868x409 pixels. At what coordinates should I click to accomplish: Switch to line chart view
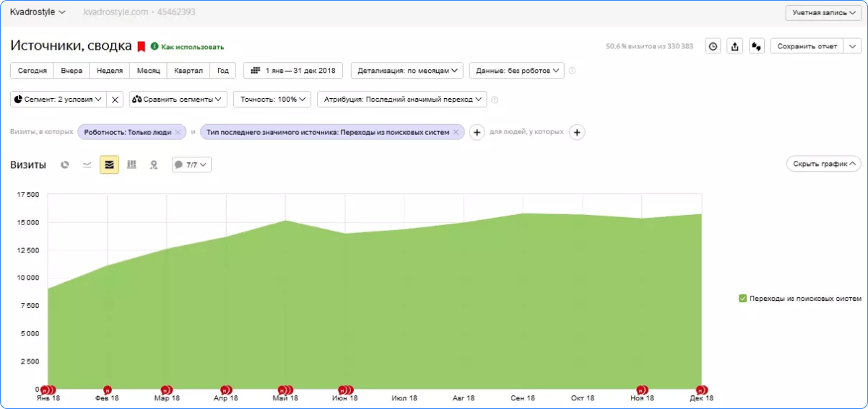[x=87, y=165]
